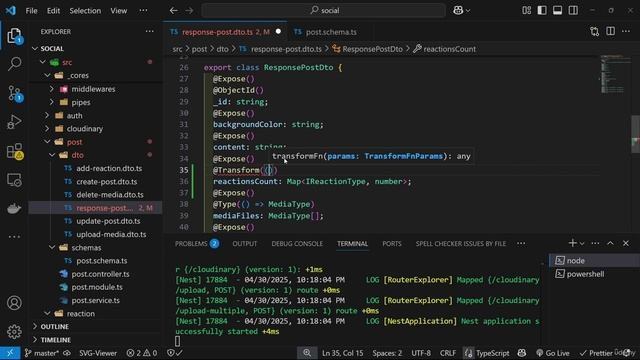Image resolution: width=640 pixels, height=360 pixels.
Task: Open SPELL CHECKER ISSUES BY FILE tab
Action: coord(461,244)
